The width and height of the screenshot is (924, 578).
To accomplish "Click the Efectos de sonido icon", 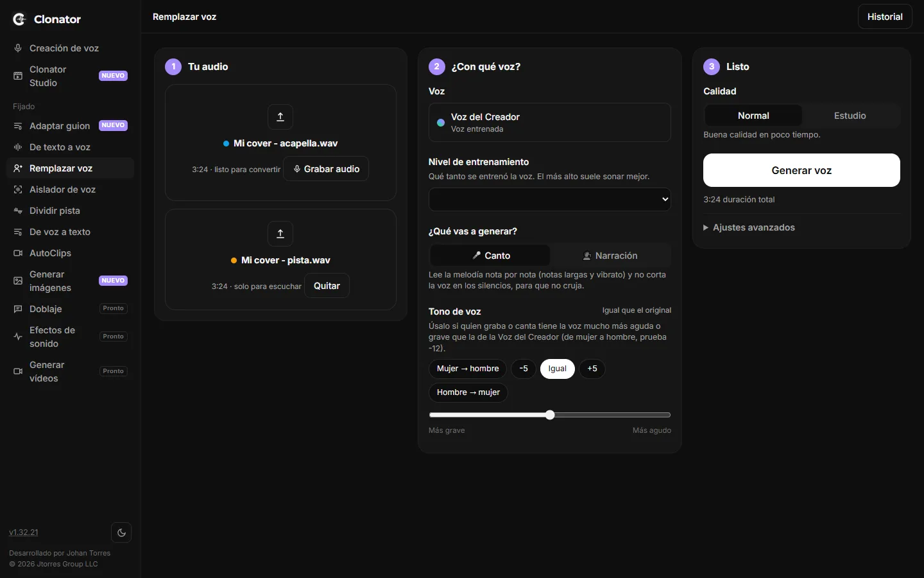I will (x=18, y=337).
